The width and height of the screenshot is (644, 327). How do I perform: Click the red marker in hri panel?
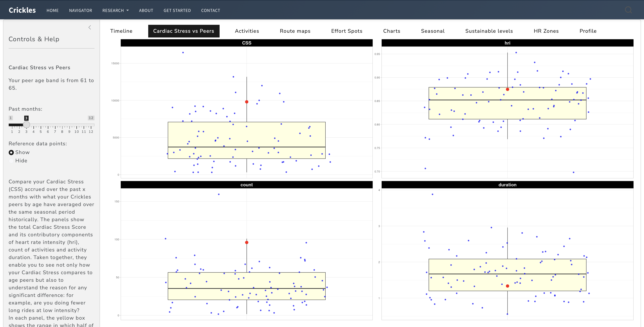(x=507, y=89)
